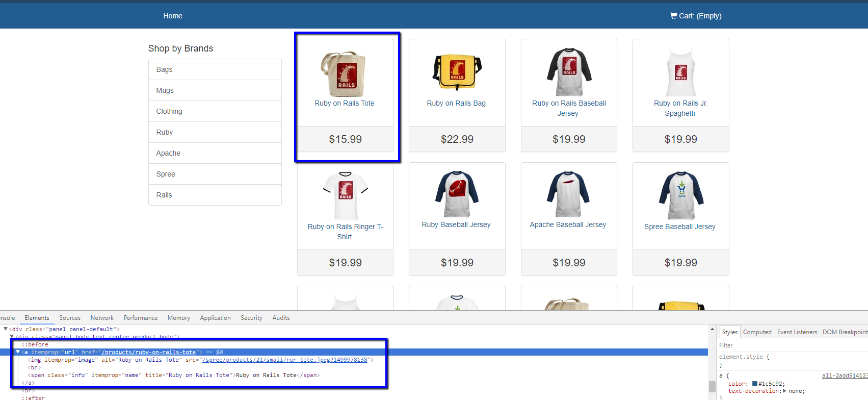Select the Spree brand
Viewport: 868px width, 400px height.
coord(215,174)
